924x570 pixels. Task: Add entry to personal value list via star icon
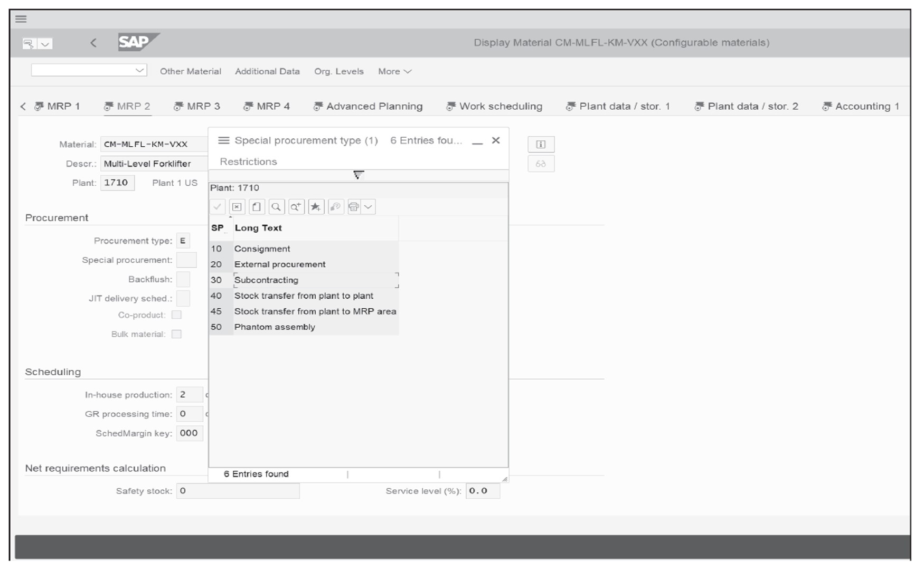click(x=316, y=206)
